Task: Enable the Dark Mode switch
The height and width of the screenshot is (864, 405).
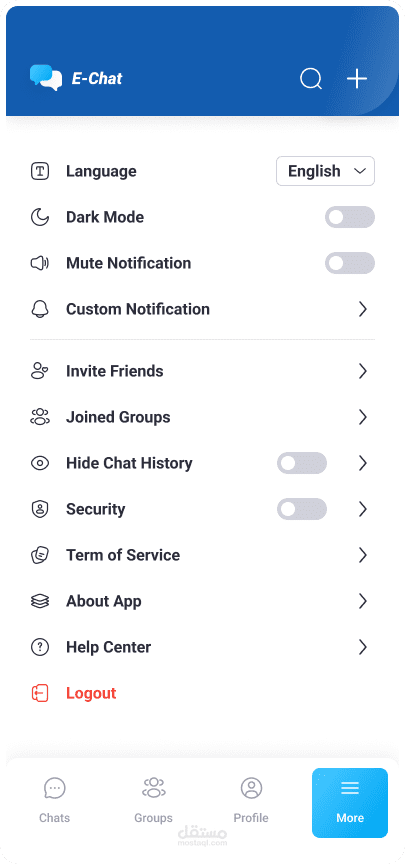Action: click(350, 217)
